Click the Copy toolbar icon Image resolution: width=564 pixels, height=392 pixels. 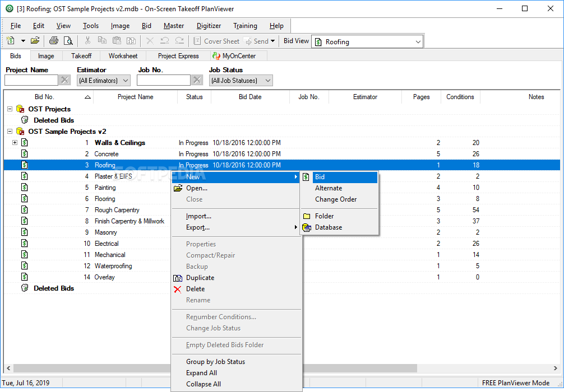pos(102,41)
